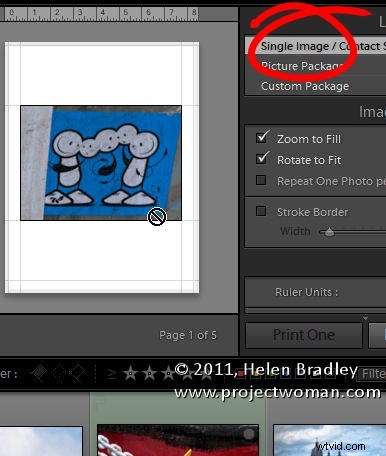Click the Stroke Border Width slider handle
386x456 pixels.
(x=329, y=232)
